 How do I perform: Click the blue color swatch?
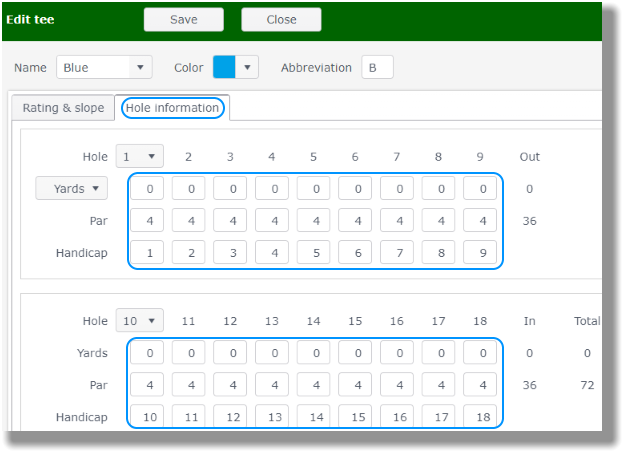[224, 67]
